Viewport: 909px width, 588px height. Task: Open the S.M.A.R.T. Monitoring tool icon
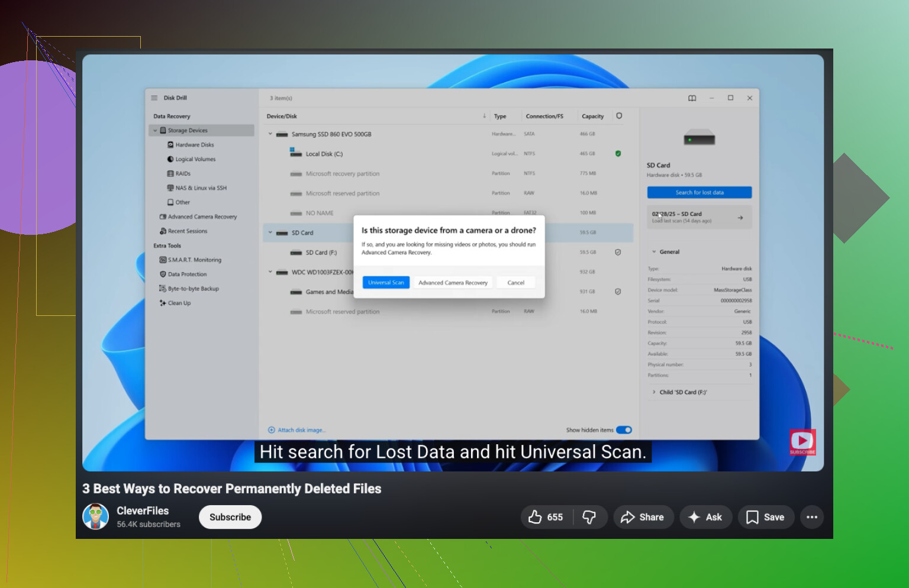click(163, 260)
